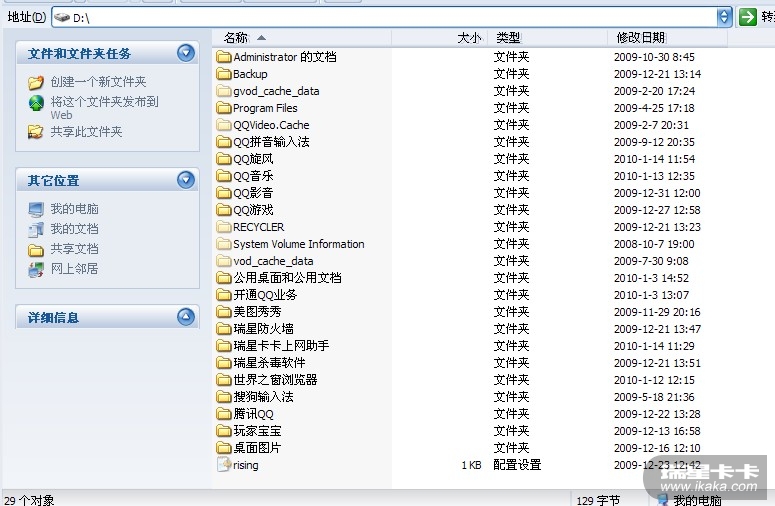Viewport: 775px width, 506px height.
Task: Click the QQ拼音输入法 folder icon
Action: tap(224, 142)
